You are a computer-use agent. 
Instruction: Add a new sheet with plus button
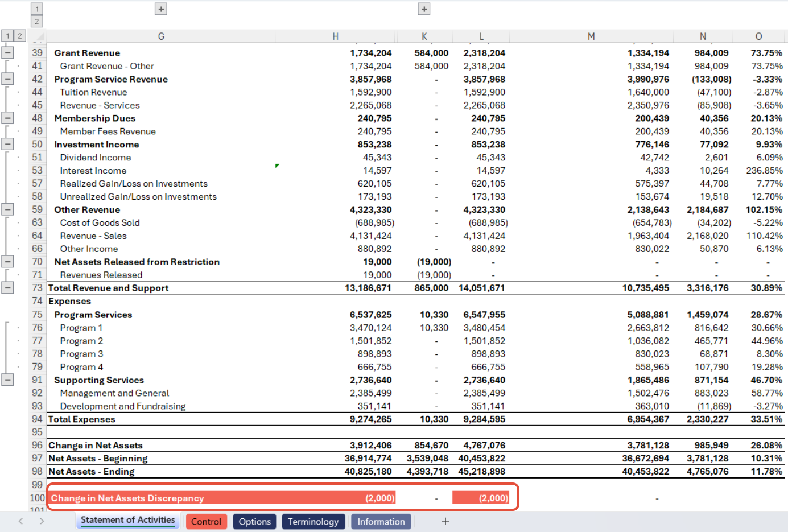click(445, 521)
